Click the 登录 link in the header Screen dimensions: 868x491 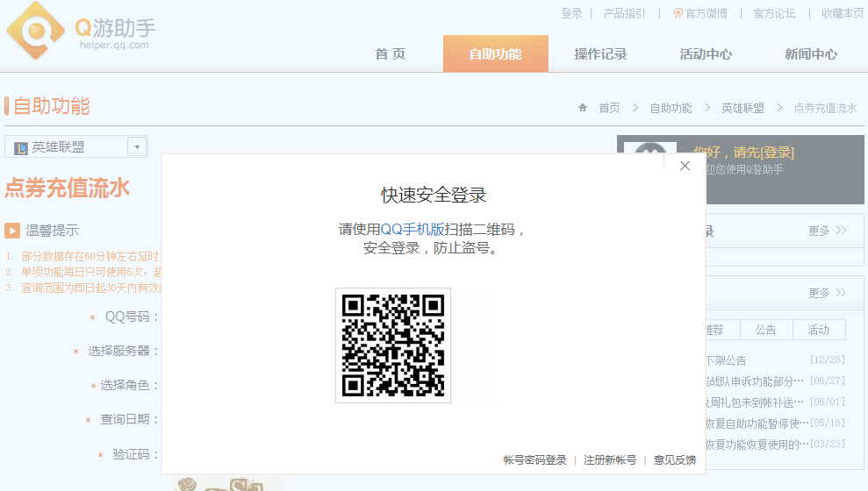[571, 13]
